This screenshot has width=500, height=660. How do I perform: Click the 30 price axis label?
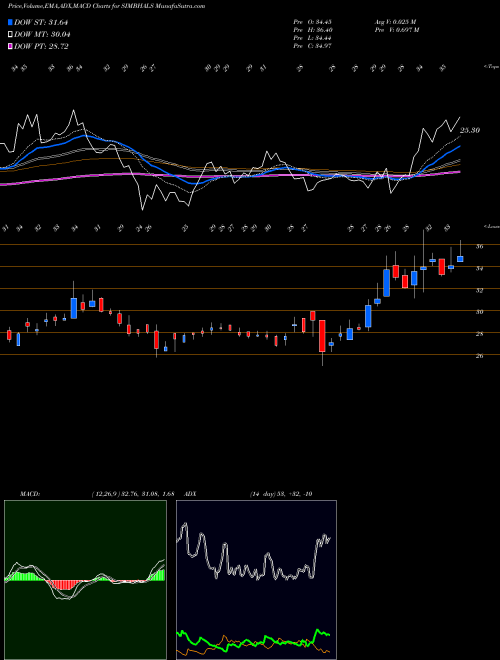click(479, 312)
